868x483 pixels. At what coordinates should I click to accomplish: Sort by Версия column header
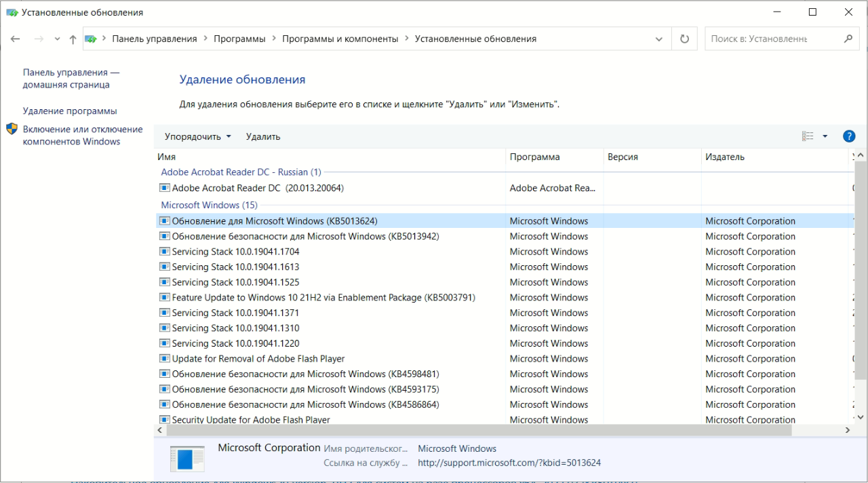tap(652, 157)
